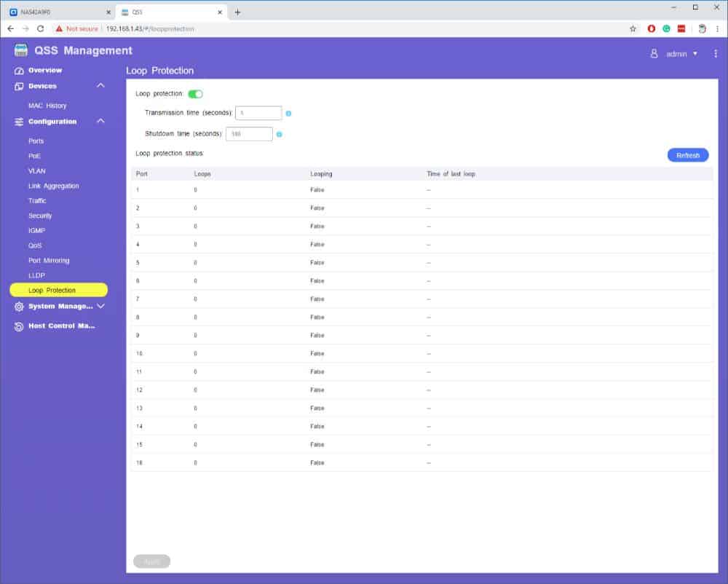Screen dimensions: 728x584
Task: Click the admin user profile icon
Action: (654, 54)
